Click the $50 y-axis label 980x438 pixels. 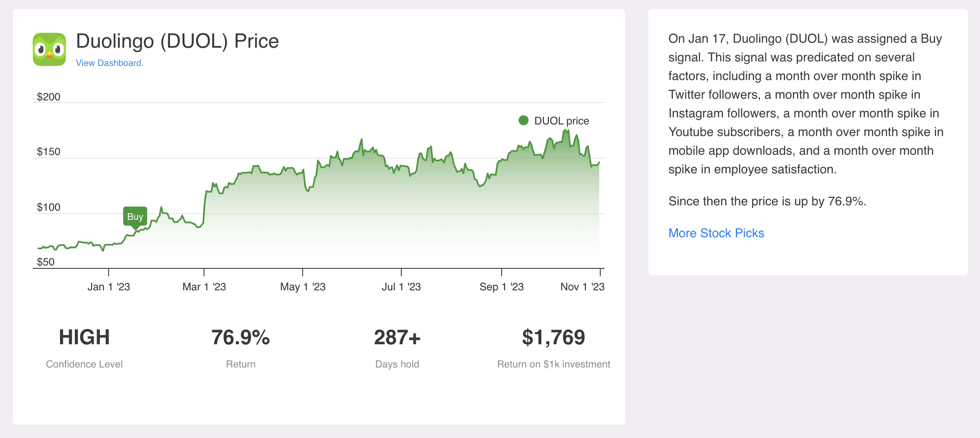pos(46,262)
